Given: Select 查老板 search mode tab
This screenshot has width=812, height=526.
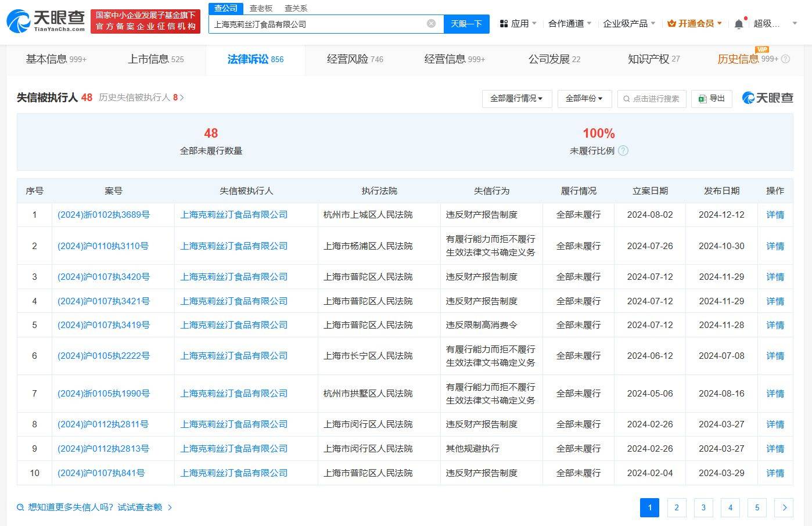Looking at the screenshot, I should point(261,8).
